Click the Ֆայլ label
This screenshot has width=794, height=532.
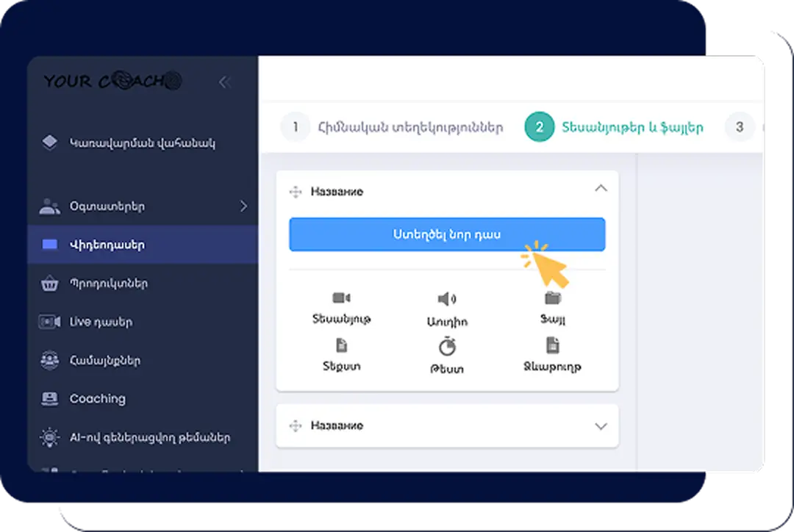point(552,320)
